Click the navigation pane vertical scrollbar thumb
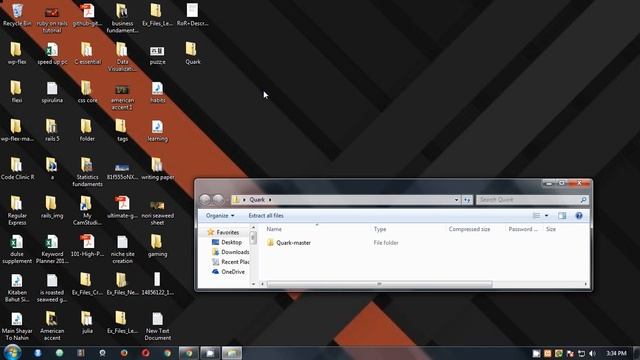The image size is (640, 360). pyautogui.click(x=253, y=237)
